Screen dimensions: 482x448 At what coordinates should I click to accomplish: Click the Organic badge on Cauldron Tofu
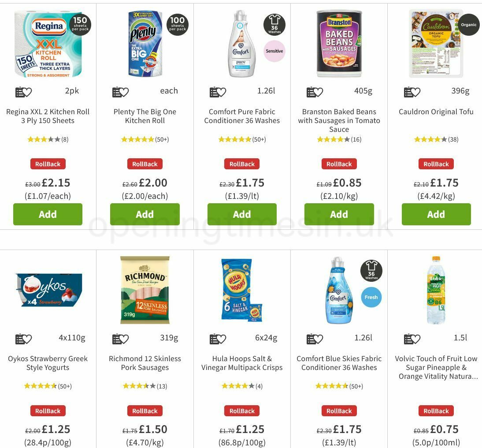tap(468, 25)
